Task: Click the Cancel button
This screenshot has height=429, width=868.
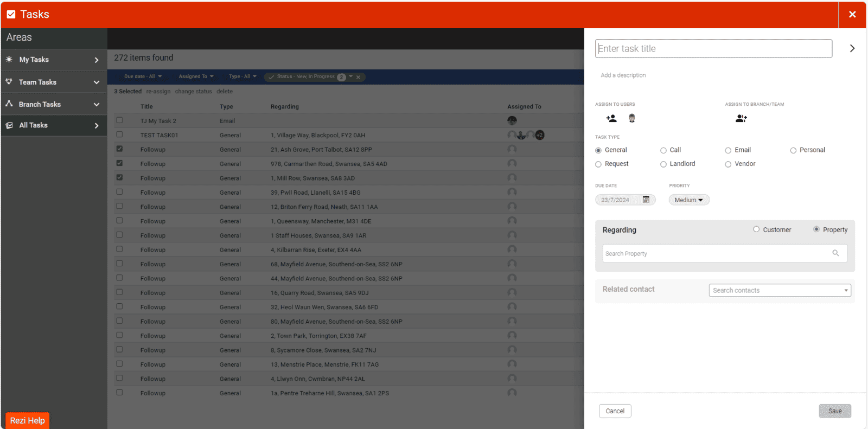Action: point(615,411)
